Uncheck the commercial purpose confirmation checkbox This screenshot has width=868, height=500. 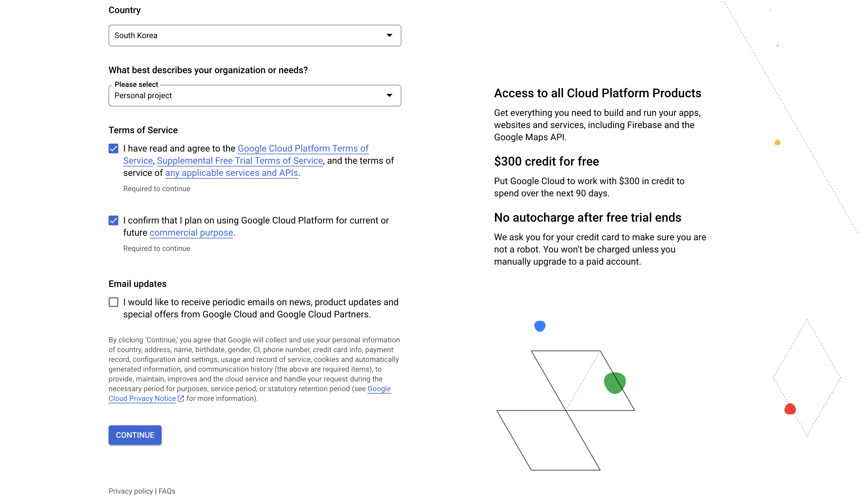(113, 220)
